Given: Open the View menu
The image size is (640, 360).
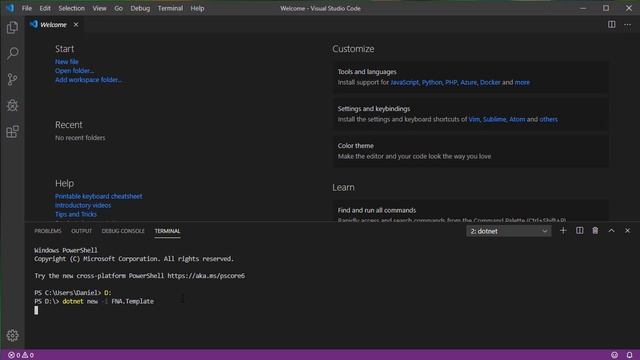Looking at the screenshot, I should coord(99,8).
